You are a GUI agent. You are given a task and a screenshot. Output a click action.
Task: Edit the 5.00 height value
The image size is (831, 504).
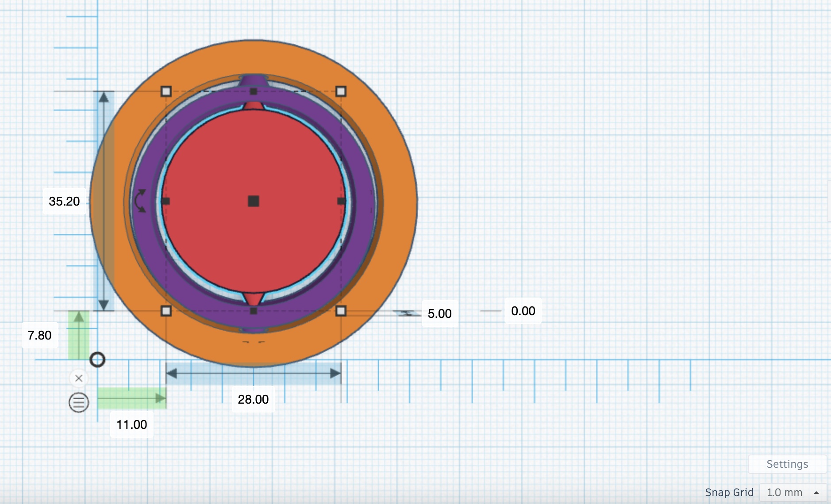pos(439,313)
